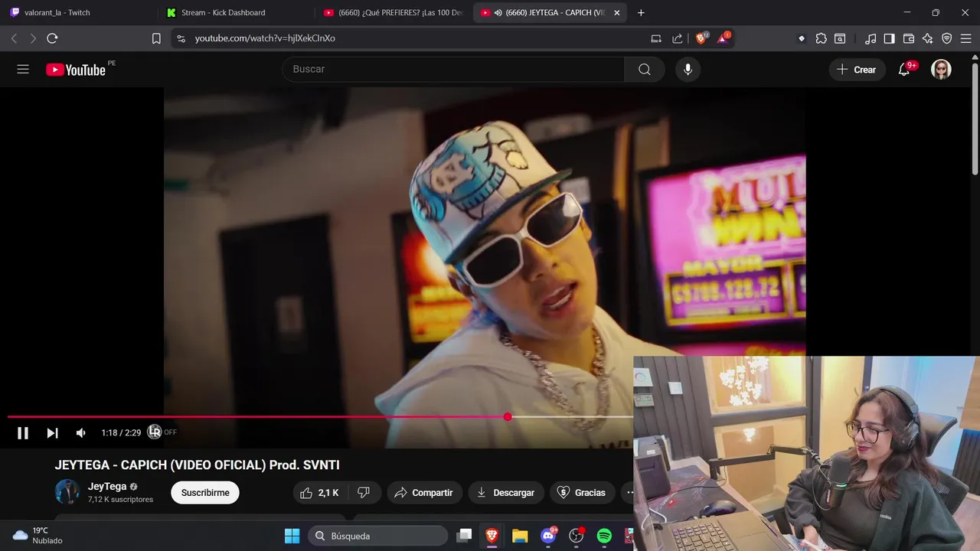
Task: Open the Windows Start button
Action: point(292,536)
